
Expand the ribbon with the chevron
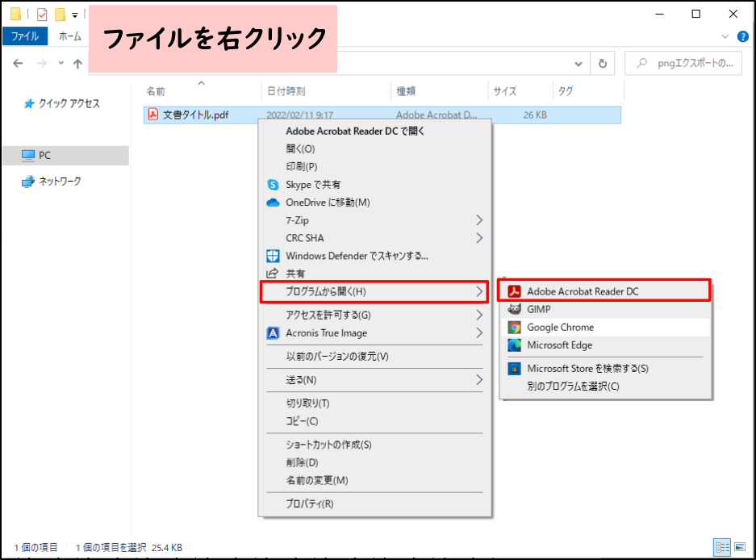coord(725,36)
